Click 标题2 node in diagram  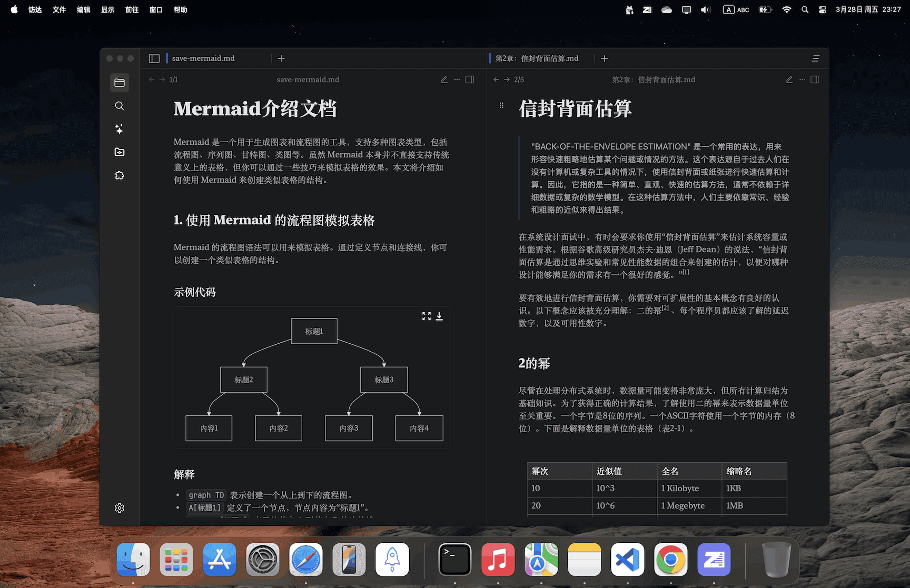point(244,380)
